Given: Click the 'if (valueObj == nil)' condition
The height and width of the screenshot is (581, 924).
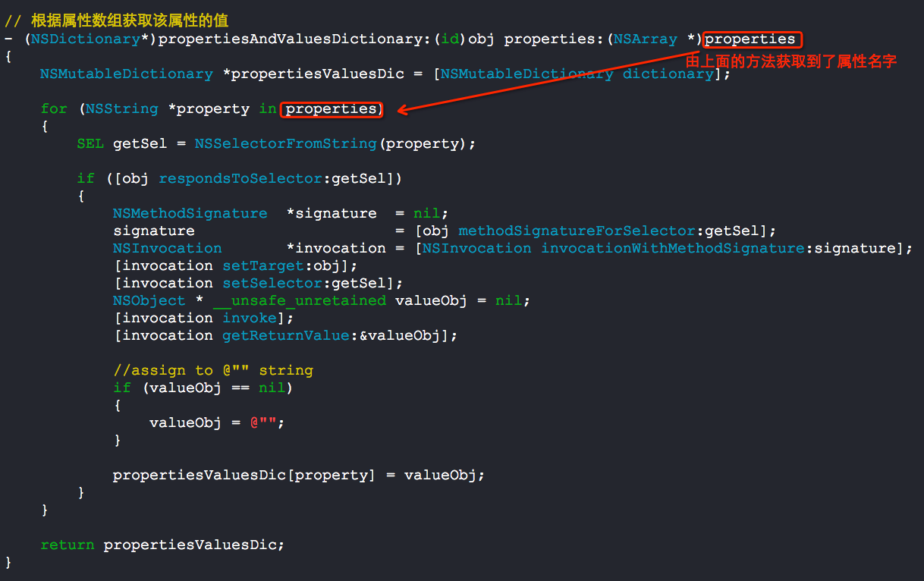Looking at the screenshot, I should pyautogui.click(x=203, y=388).
